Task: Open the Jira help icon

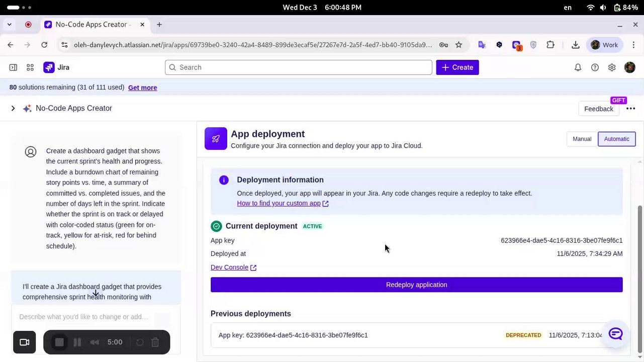Action: point(595,67)
